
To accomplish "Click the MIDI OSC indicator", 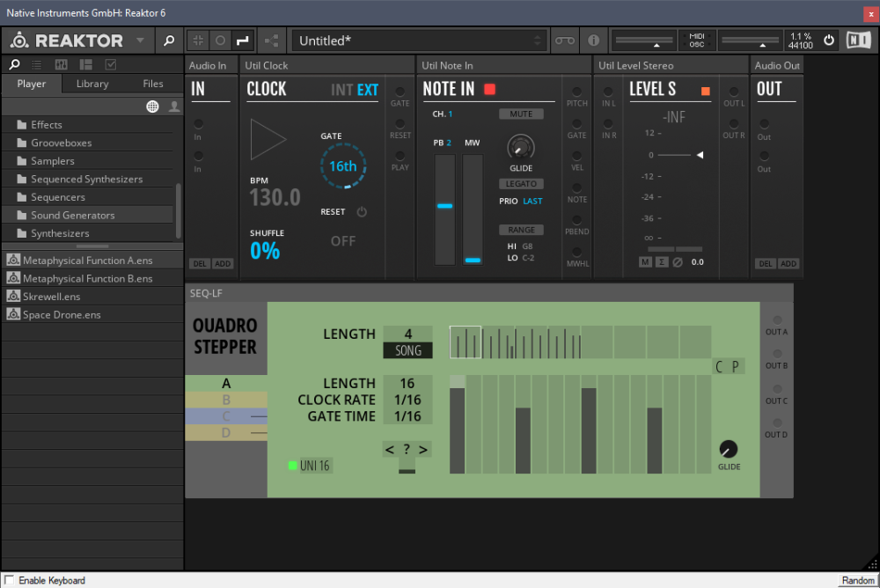I will pos(696,40).
